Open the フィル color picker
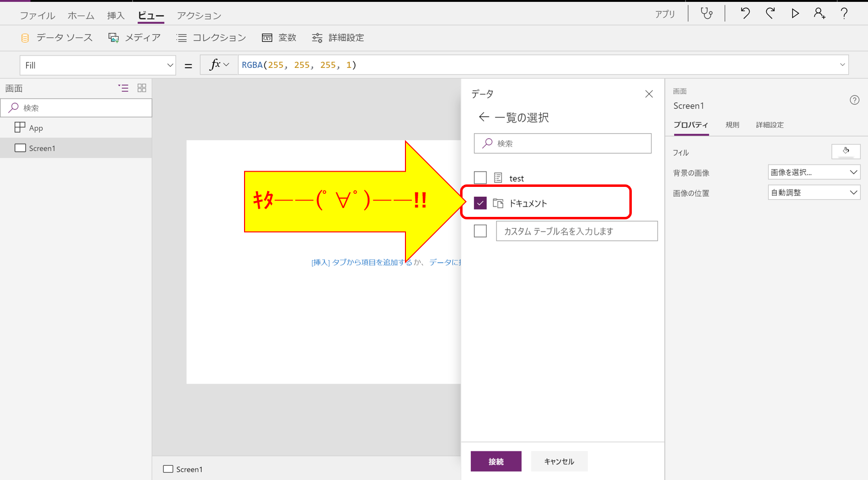 846,151
